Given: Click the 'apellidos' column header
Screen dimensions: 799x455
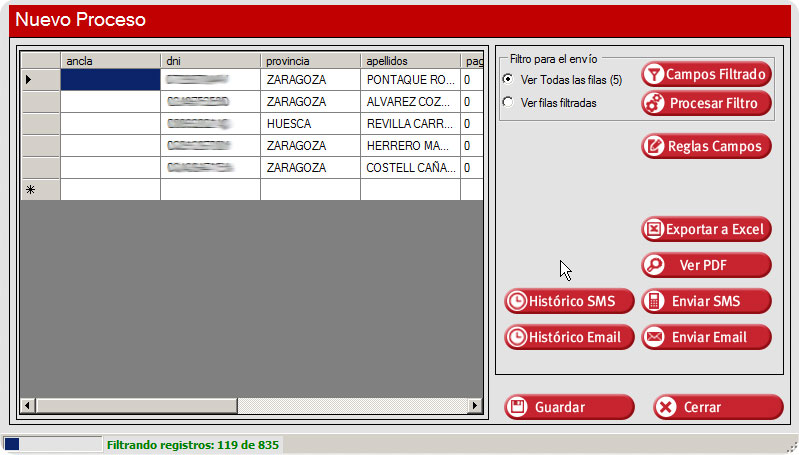Looking at the screenshot, I should point(410,61).
